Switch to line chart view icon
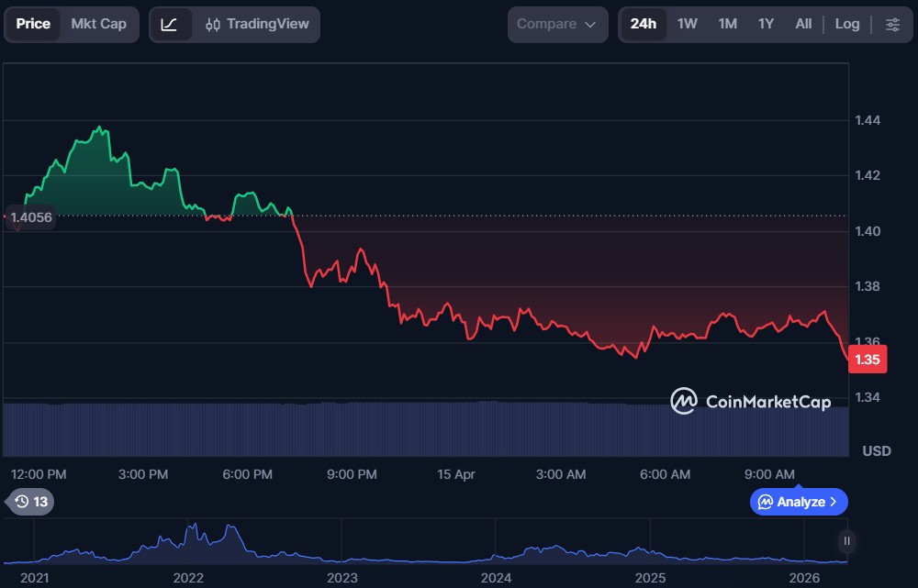 tap(170, 25)
